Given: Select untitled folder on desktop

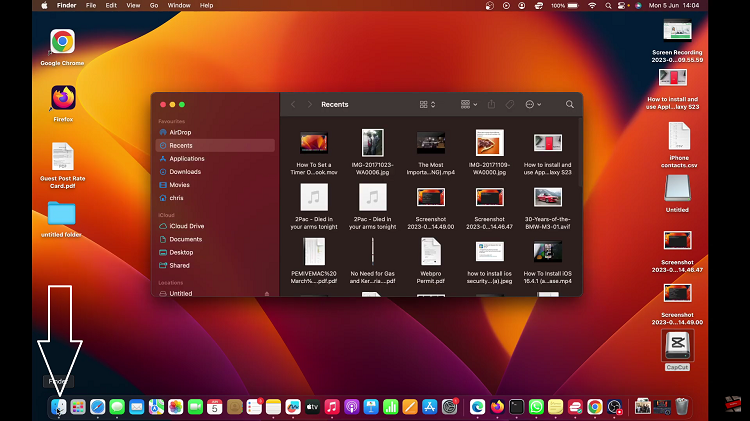Looking at the screenshot, I should coord(62,213).
